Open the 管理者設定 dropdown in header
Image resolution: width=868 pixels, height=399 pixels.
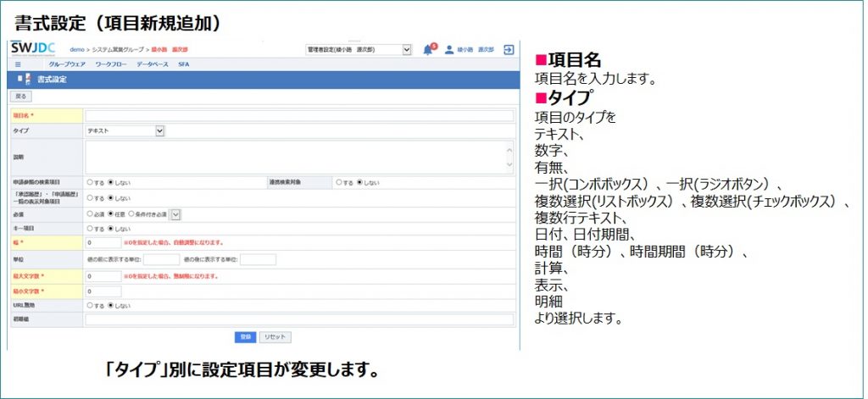[358, 50]
